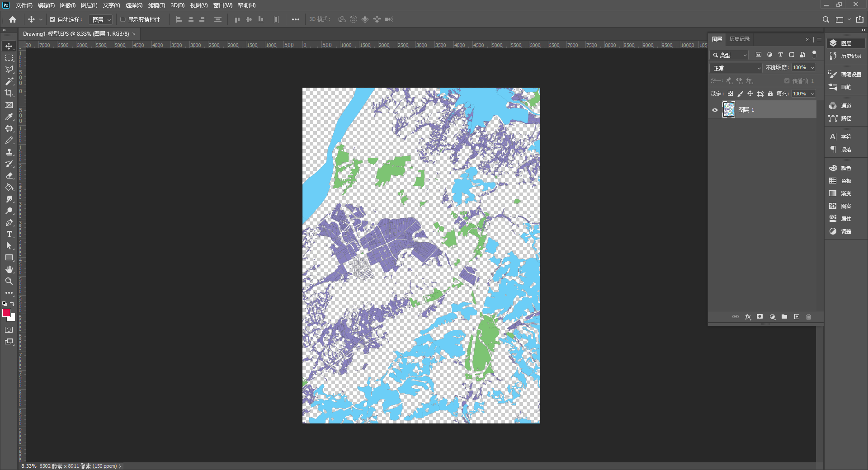Select the Zoom tool in toolbar
Viewport: 868px width, 470px height.
point(9,281)
